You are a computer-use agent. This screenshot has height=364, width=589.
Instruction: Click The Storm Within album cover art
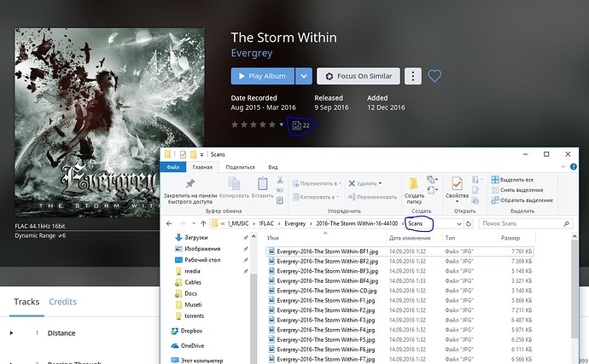(109, 123)
